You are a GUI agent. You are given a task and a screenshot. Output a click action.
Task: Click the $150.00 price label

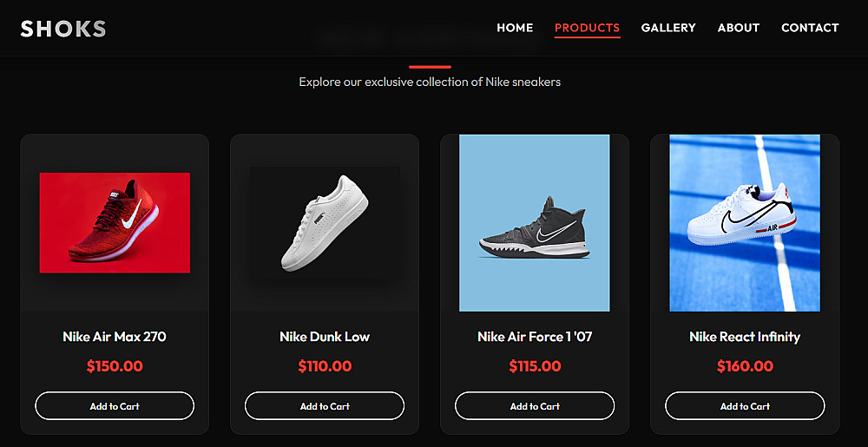click(x=115, y=366)
